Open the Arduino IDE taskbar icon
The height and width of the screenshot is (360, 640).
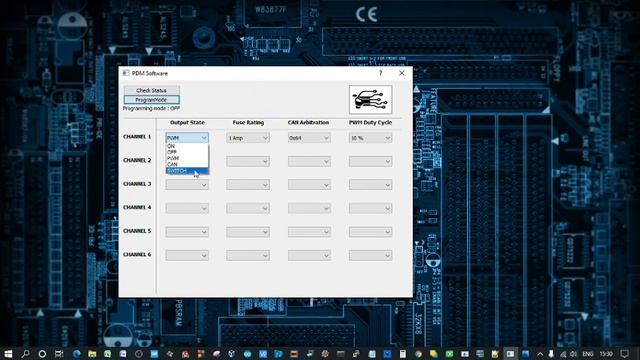247,353
